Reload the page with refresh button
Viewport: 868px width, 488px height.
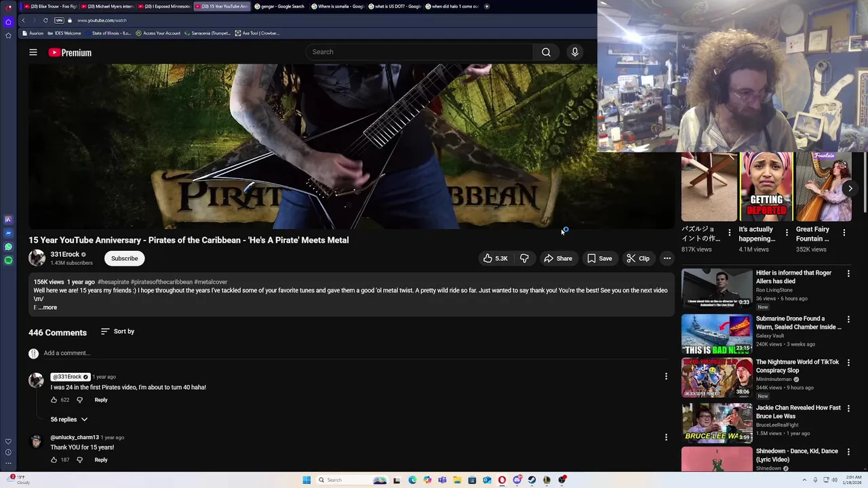(x=45, y=20)
